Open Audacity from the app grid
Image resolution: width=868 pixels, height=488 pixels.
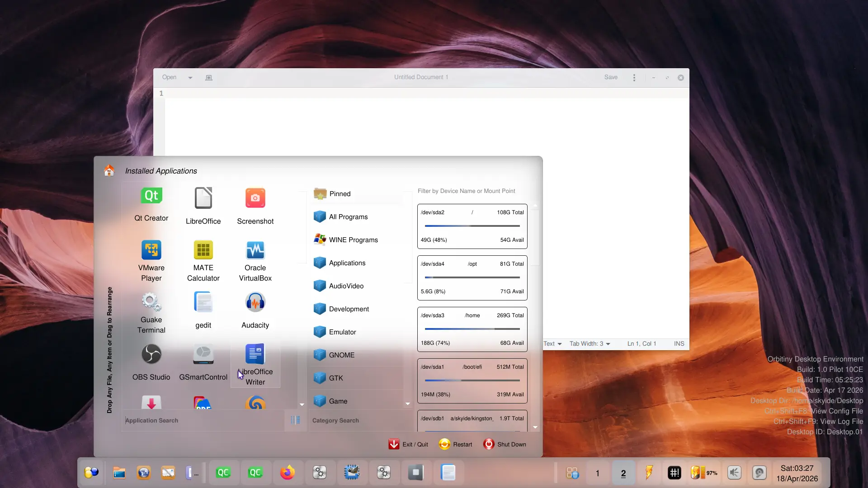pyautogui.click(x=255, y=303)
